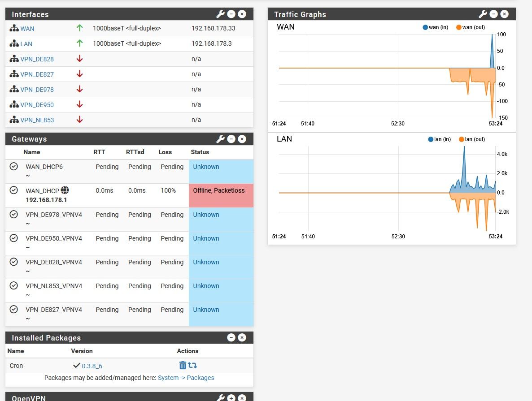
Task: Toggle wan (in) legend series
Action: coord(436,27)
